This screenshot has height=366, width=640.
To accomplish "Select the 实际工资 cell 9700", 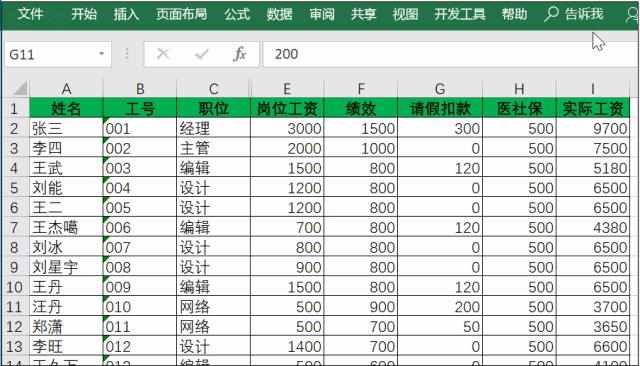I will (x=593, y=128).
